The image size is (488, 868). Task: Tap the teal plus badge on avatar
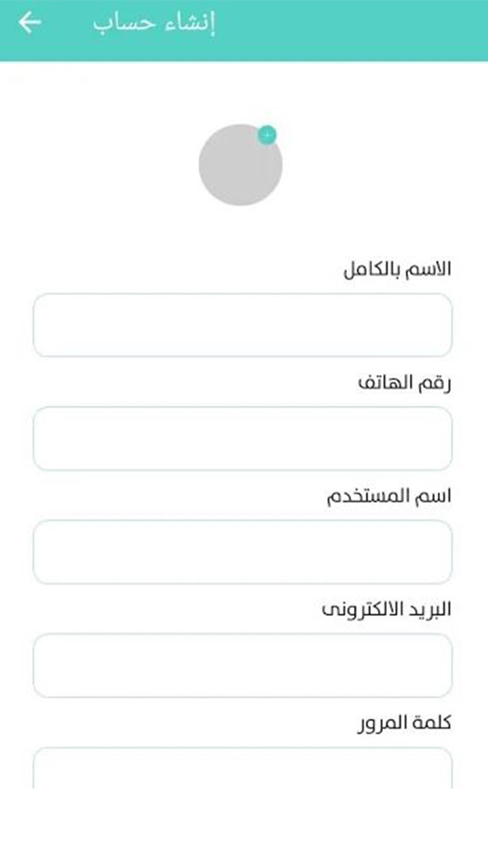[x=267, y=135]
